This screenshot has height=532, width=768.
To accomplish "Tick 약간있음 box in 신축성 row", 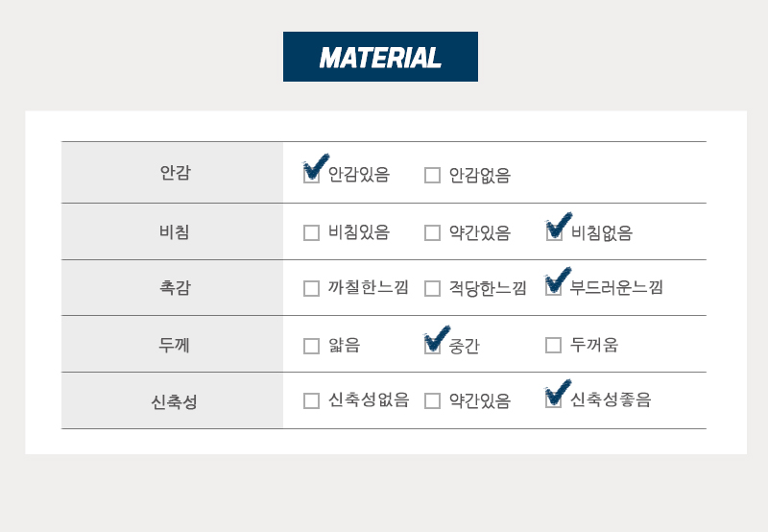I will coord(432,400).
